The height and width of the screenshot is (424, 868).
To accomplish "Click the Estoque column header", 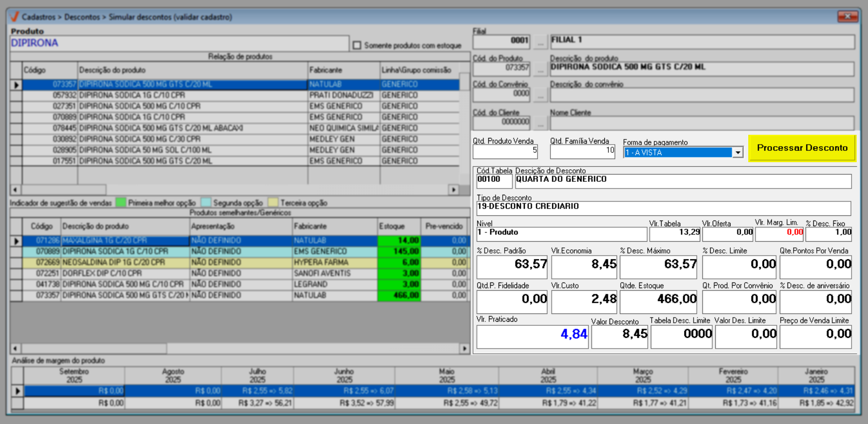I will [x=398, y=226].
